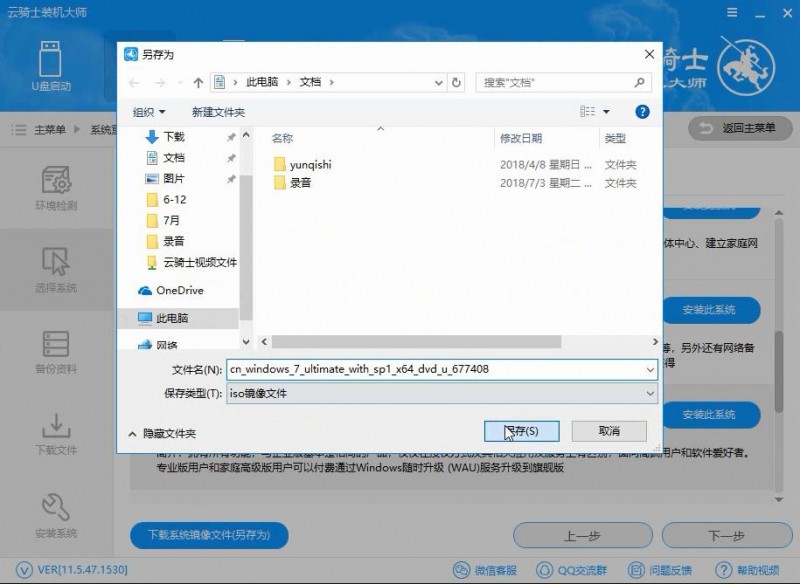Click 主菜单 in the main window breadcrumb
The image size is (800, 584).
click(49, 130)
